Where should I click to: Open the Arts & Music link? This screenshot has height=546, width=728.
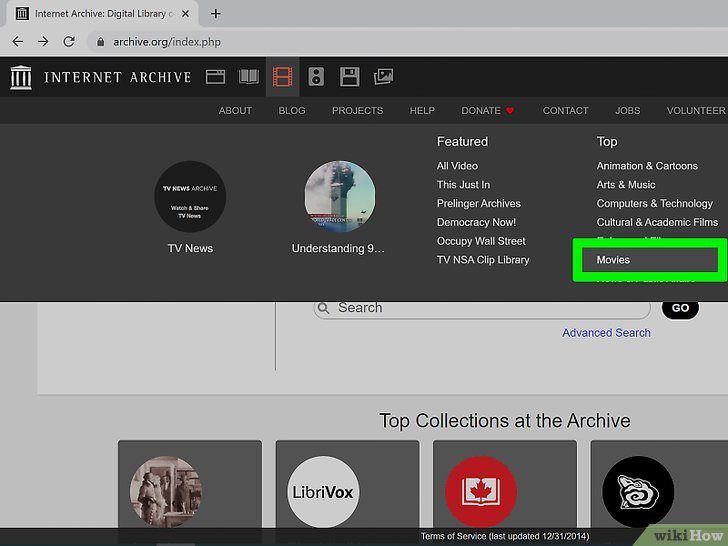tap(626, 185)
